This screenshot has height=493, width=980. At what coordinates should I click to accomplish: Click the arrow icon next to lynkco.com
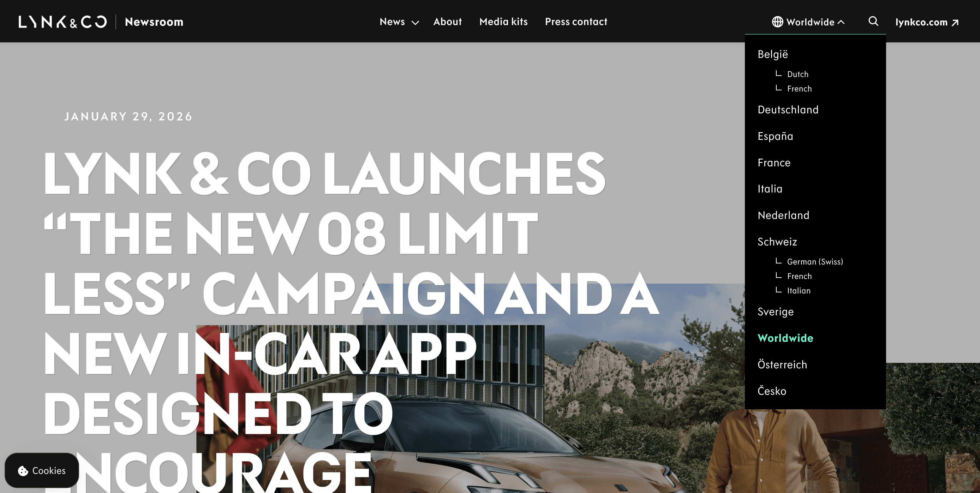955,23
